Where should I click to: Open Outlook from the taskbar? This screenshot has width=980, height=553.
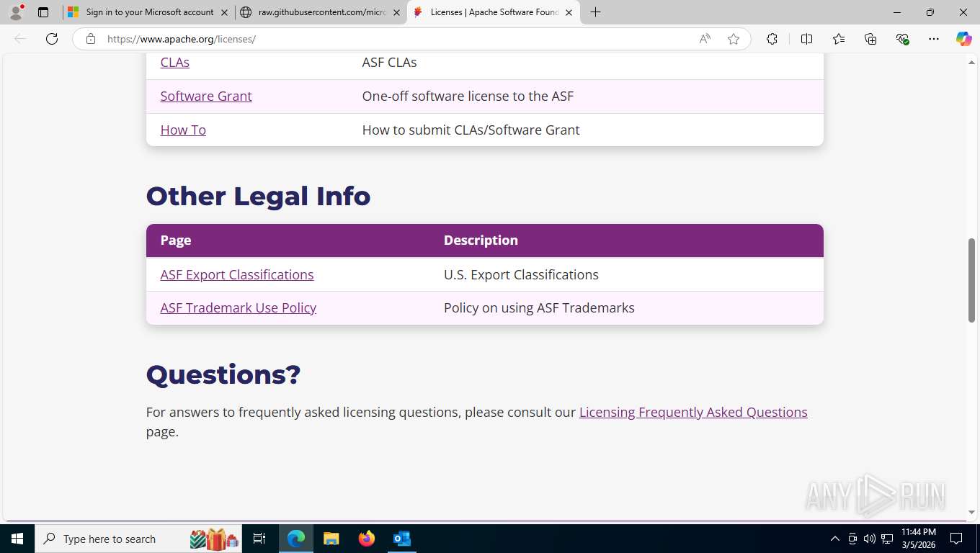[401, 539]
